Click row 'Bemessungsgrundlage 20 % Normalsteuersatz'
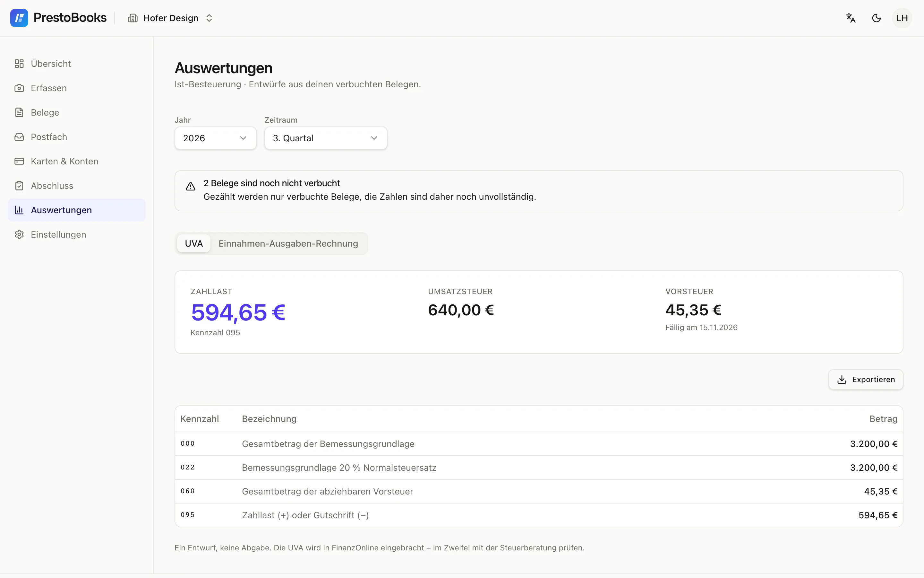Screen dimensions: 924x578 pyautogui.click(x=539, y=468)
